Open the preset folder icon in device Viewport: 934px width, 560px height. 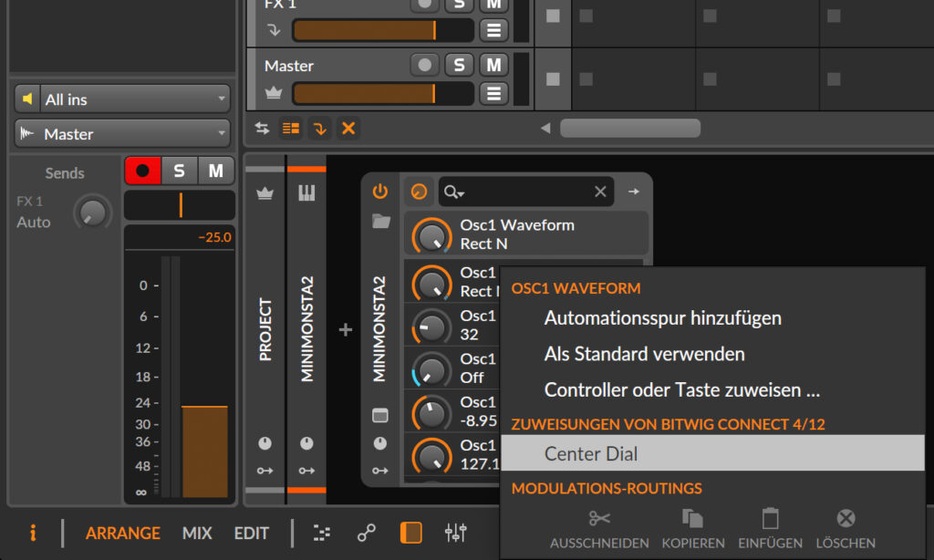[x=380, y=221]
